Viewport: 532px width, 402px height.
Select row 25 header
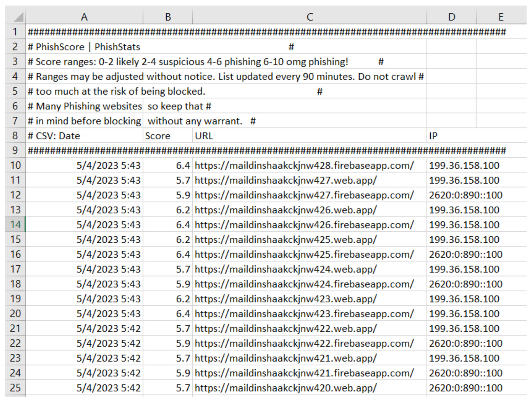click(15, 388)
